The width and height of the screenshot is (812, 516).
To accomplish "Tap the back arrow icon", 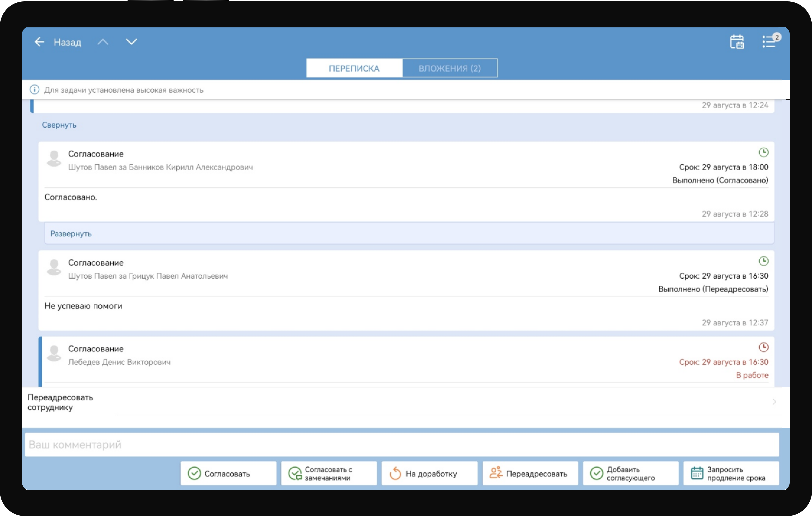I will 39,42.
